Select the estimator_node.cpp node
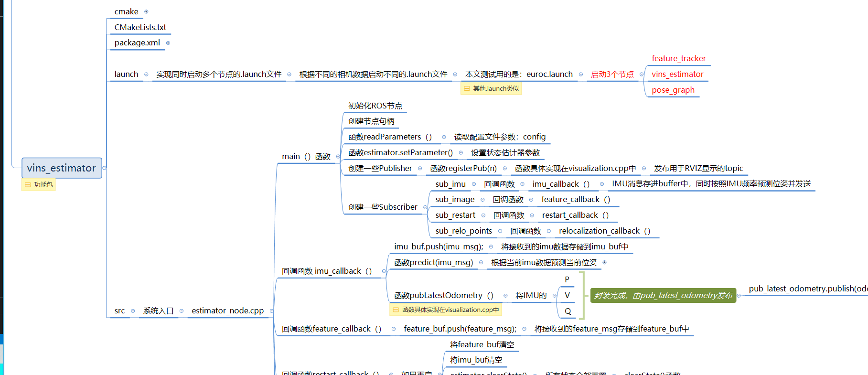This screenshot has width=868, height=375. [227, 311]
